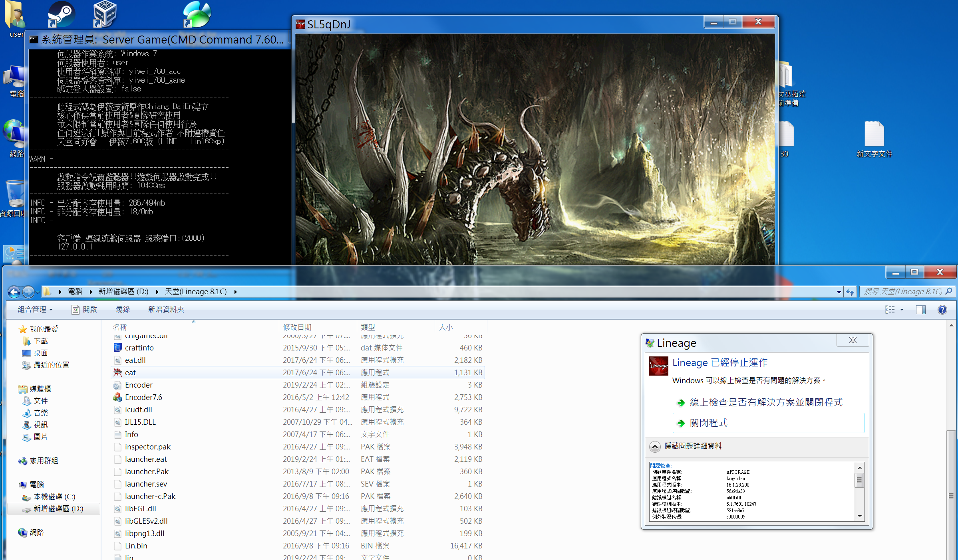Screen dimensions: 958x560
Task: Select the Recycle Bin icon on desktop
Action: pos(15,193)
